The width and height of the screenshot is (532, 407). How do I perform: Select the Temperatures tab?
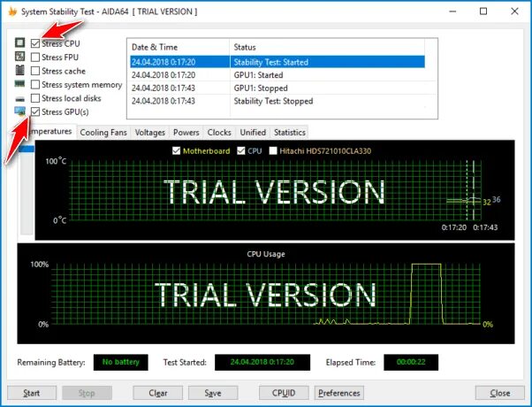51,131
